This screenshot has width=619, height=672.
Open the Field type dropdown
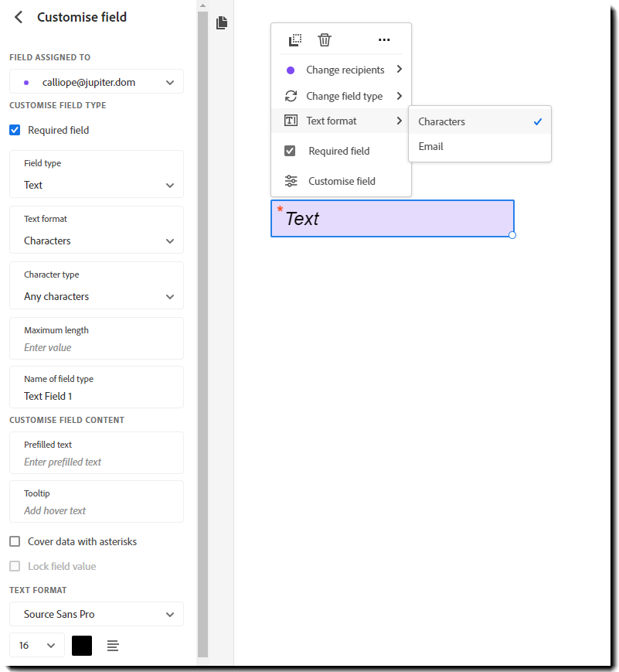pyautogui.click(x=97, y=185)
